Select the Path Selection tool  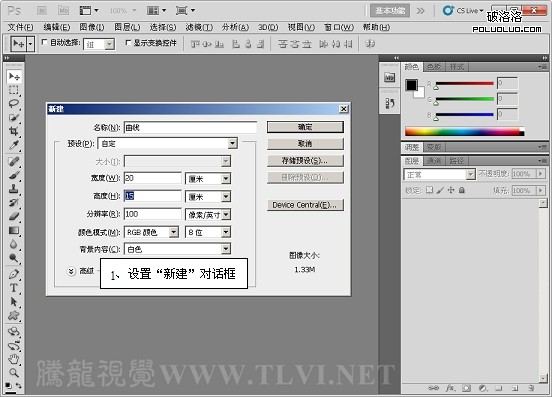[14, 302]
